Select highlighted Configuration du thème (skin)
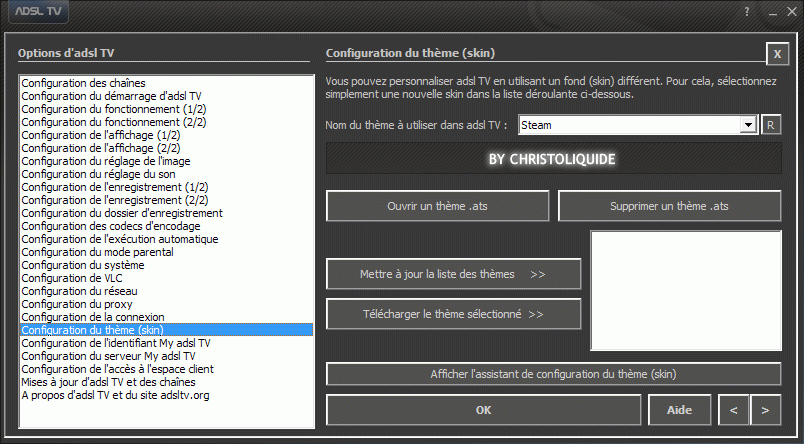Image resolution: width=804 pixels, height=444 pixels. tap(166, 330)
